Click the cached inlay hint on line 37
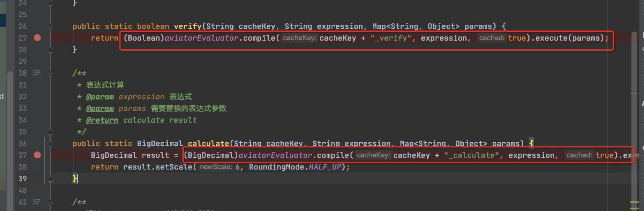Viewport: 644px width, 211px height. (x=579, y=155)
